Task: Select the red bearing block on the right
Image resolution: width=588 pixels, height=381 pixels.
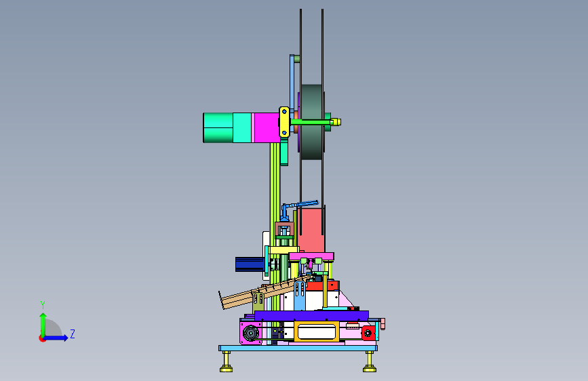Action: pyautogui.click(x=368, y=333)
